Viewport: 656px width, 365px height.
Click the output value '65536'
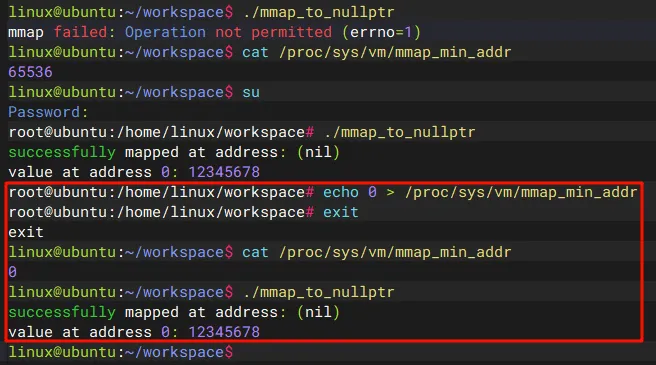[30, 72]
